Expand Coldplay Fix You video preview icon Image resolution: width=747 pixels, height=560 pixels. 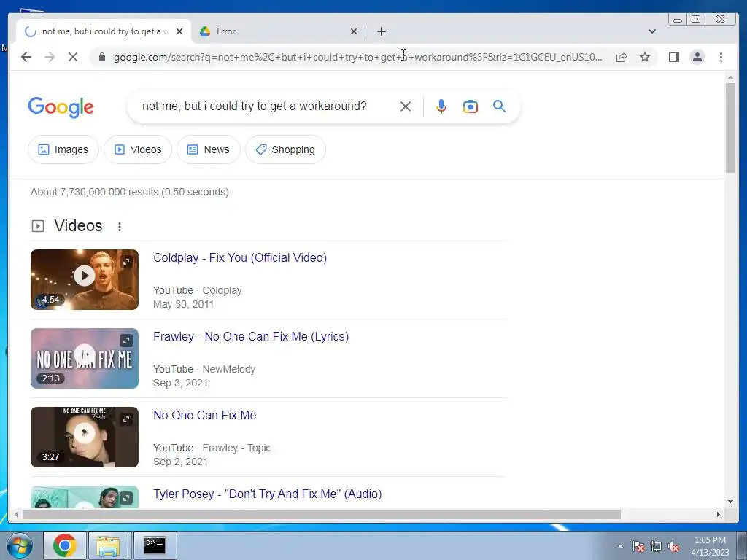tap(126, 262)
